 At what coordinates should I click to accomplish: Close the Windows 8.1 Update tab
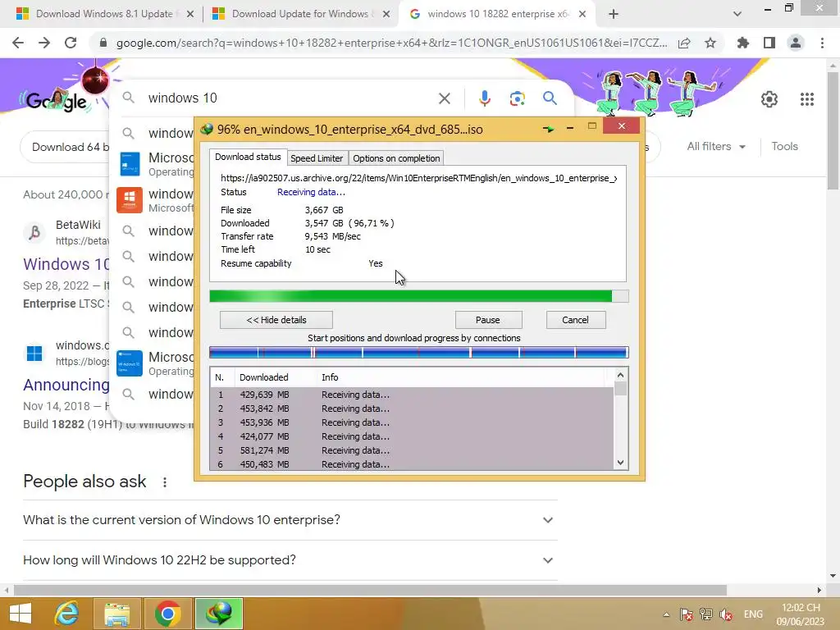coord(190,14)
